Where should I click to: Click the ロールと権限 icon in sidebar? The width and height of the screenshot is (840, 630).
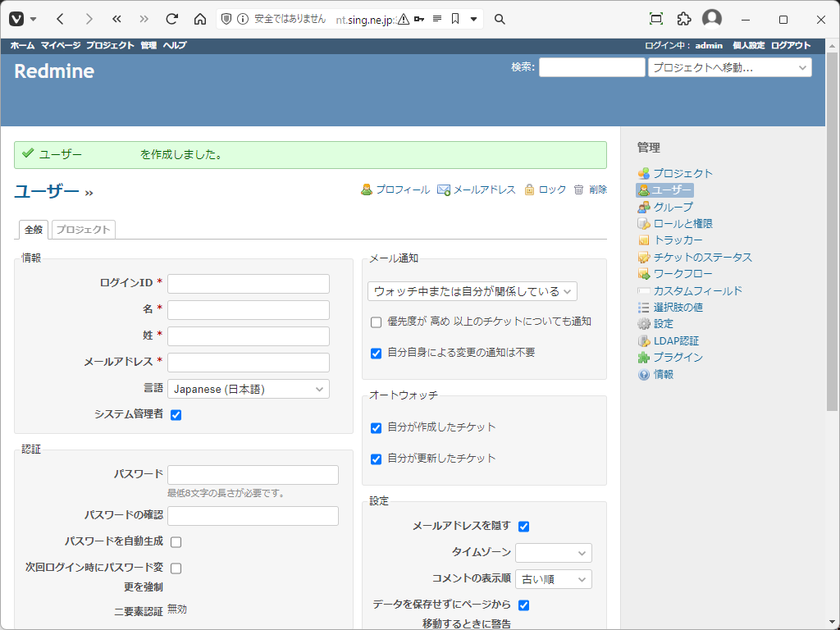pyautogui.click(x=643, y=224)
